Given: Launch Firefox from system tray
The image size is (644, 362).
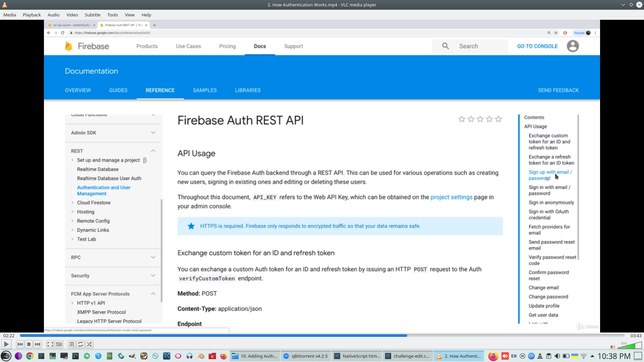Looking at the screenshot, I should pos(493,356).
